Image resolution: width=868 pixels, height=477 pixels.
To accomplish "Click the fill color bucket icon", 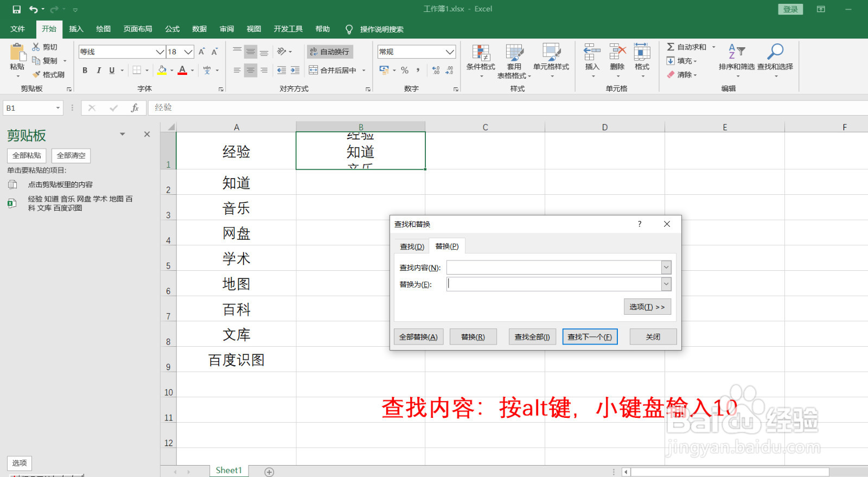I will coord(162,70).
